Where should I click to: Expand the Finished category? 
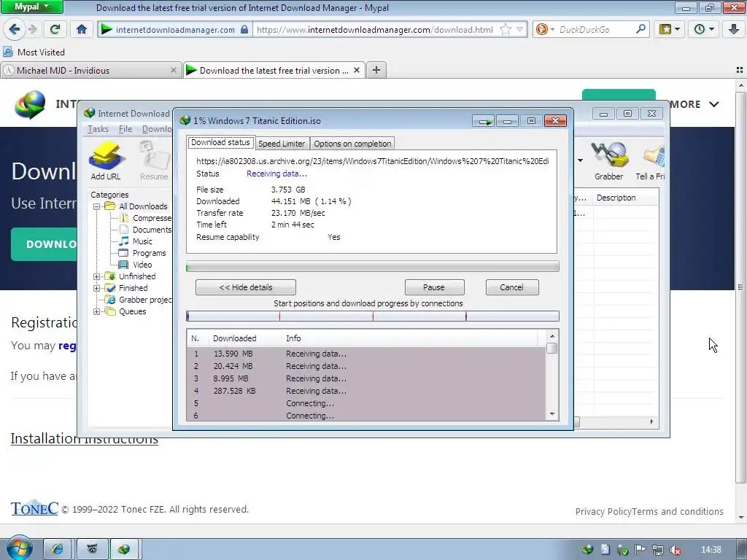tap(97, 287)
